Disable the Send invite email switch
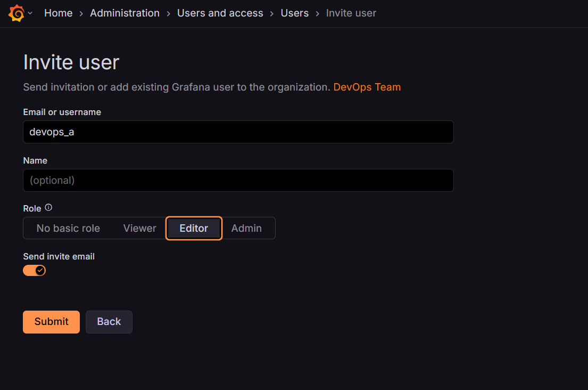This screenshot has width=588, height=390. (x=34, y=270)
